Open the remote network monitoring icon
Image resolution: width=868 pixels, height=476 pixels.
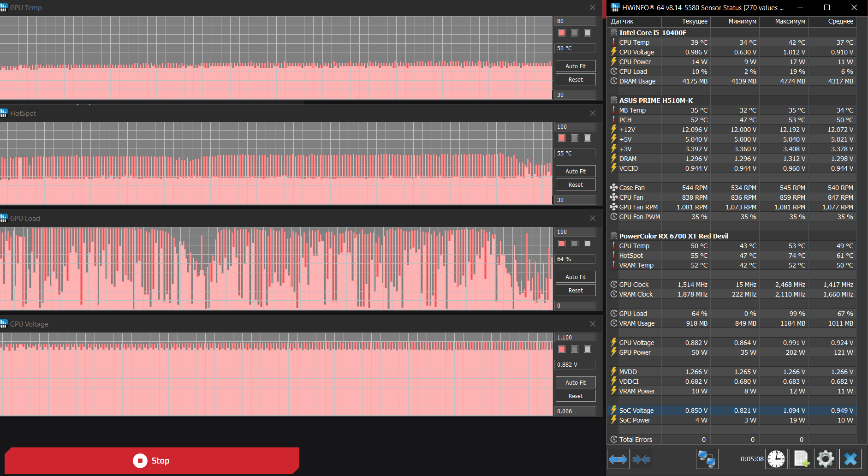tap(707, 459)
